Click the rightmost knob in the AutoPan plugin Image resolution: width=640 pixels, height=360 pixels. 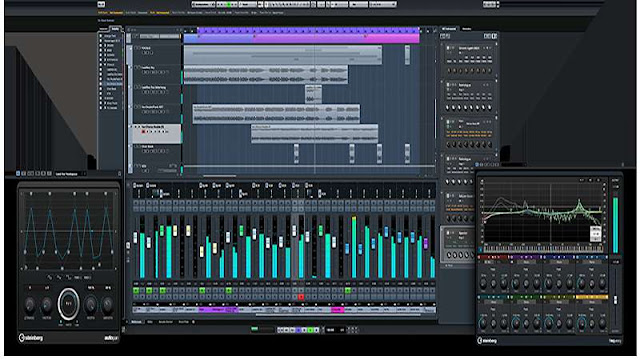107,304
